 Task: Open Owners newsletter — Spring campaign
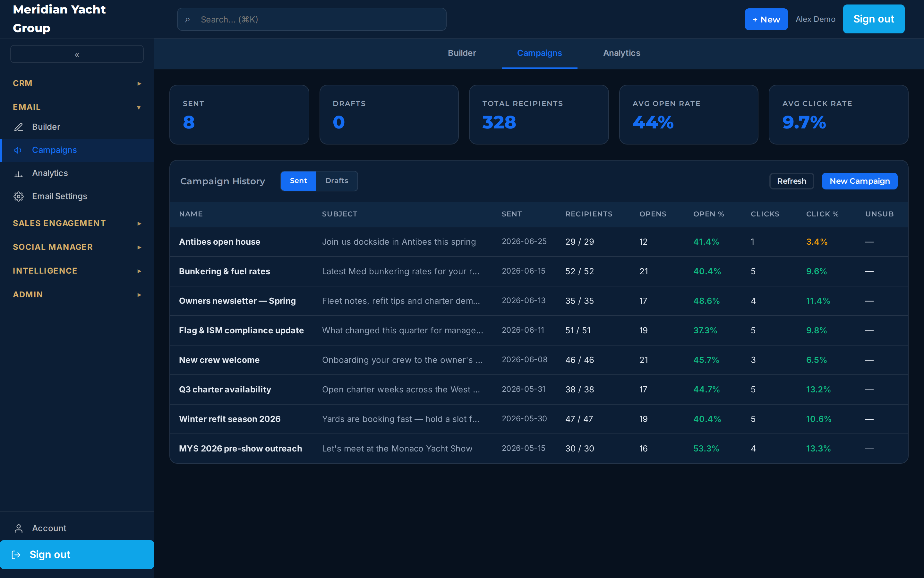pyautogui.click(x=237, y=301)
